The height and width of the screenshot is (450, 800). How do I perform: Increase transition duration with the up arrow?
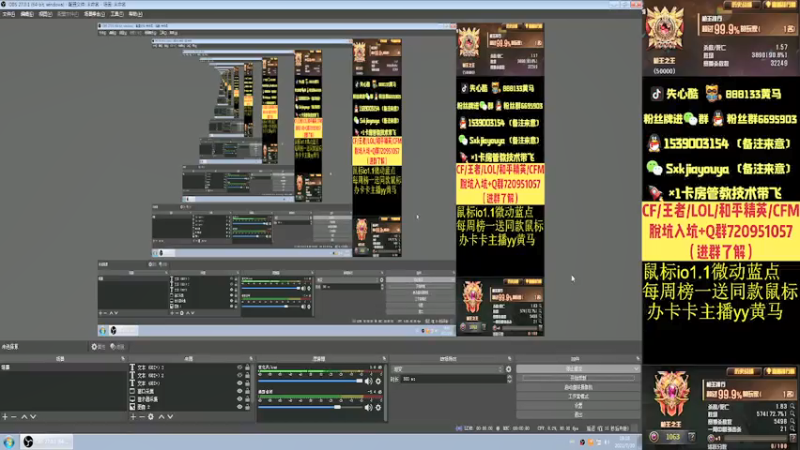pos(509,377)
